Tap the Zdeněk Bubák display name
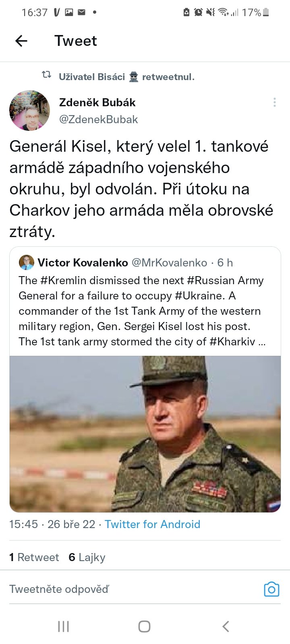The height and width of the screenshot is (644, 290). coord(97,103)
